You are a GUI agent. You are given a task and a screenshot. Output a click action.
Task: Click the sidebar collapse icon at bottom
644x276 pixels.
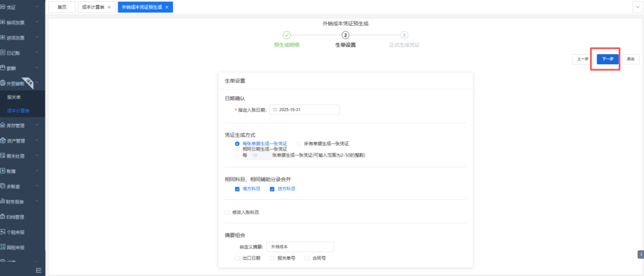point(38,270)
